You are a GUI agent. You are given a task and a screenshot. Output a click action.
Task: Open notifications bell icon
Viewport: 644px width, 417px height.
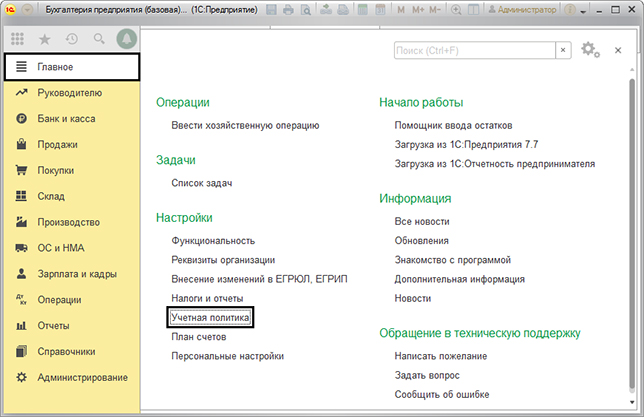(126, 39)
